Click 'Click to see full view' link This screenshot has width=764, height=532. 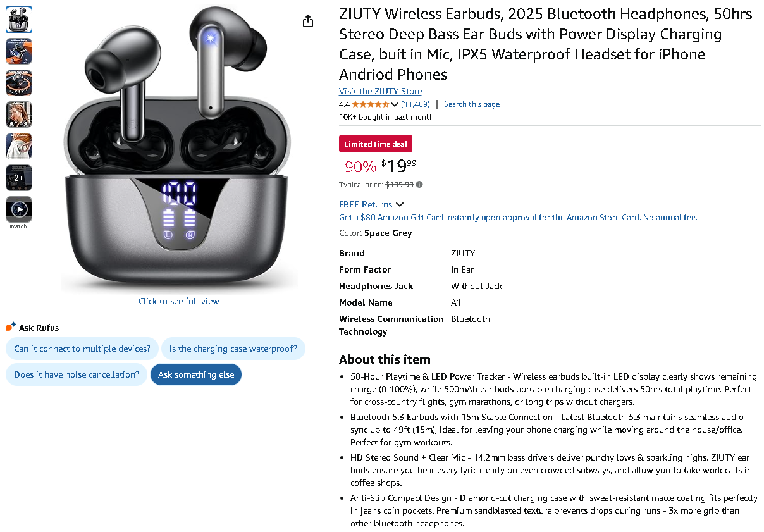click(179, 301)
